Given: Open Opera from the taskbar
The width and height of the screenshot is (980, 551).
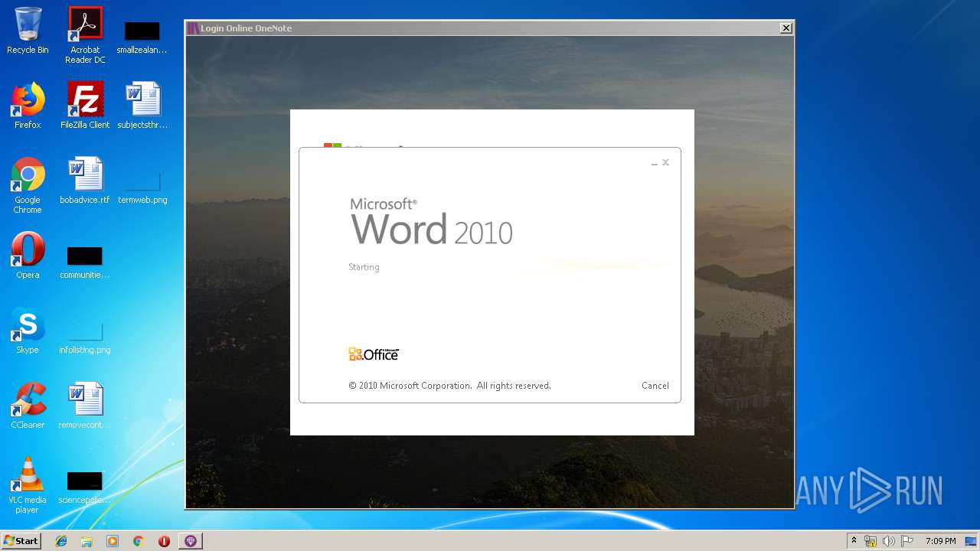Looking at the screenshot, I should pyautogui.click(x=164, y=541).
